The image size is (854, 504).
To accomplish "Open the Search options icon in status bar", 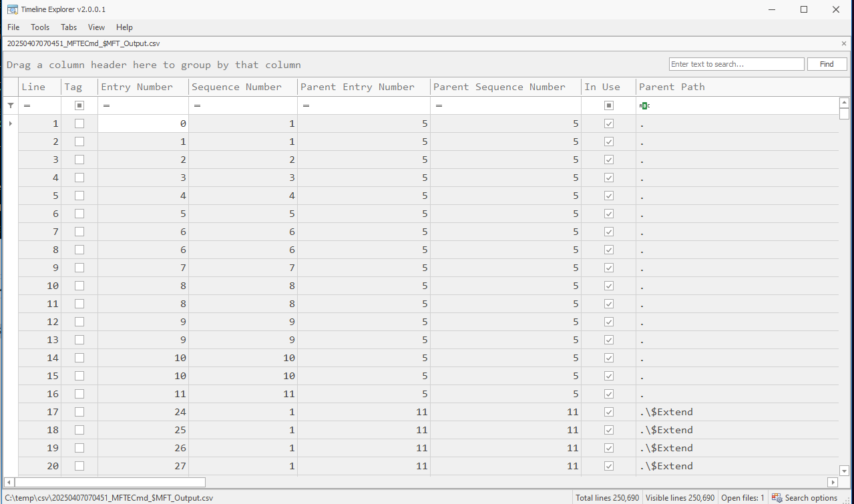I will coord(777,497).
